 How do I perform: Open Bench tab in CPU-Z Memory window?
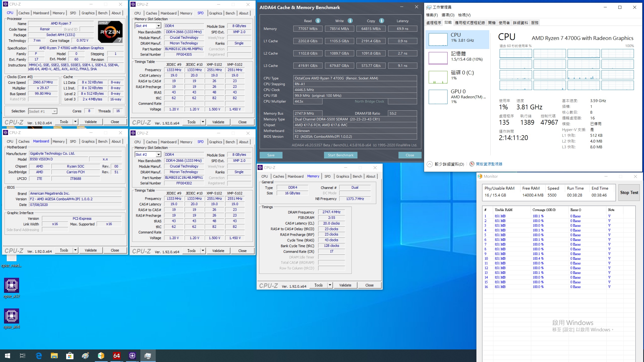pyautogui.click(x=357, y=176)
